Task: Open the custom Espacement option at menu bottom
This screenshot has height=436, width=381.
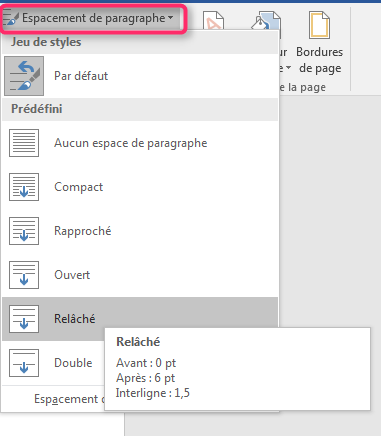Action: tap(69, 399)
